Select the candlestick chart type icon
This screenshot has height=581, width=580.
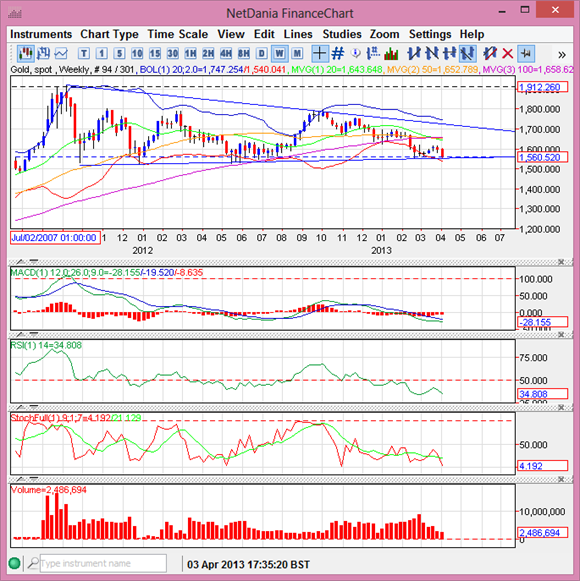tap(26, 54)
